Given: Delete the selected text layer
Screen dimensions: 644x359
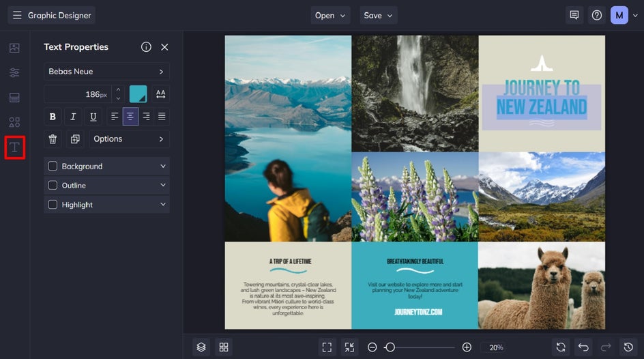Looking at the screenshot, I should coord(53,139).
